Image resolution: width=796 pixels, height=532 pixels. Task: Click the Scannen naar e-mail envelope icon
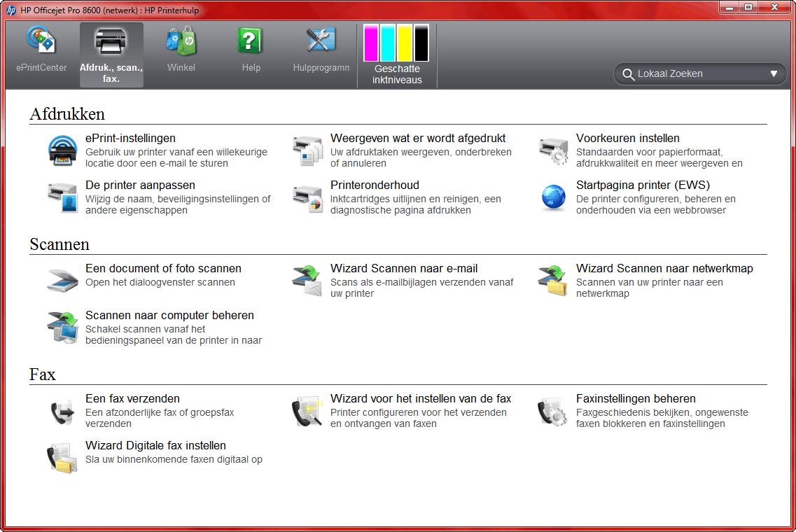307,281
